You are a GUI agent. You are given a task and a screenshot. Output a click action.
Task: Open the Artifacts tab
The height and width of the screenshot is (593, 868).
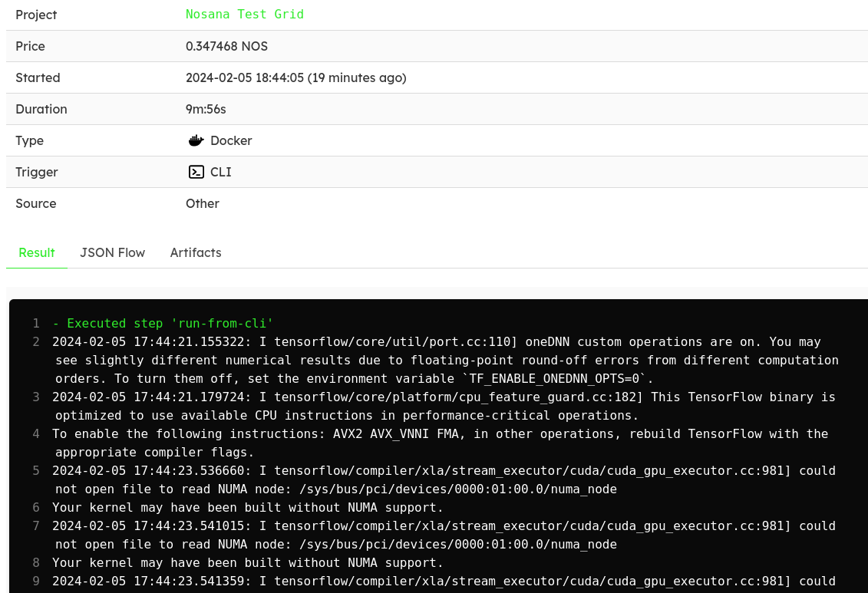click(196, 252)
